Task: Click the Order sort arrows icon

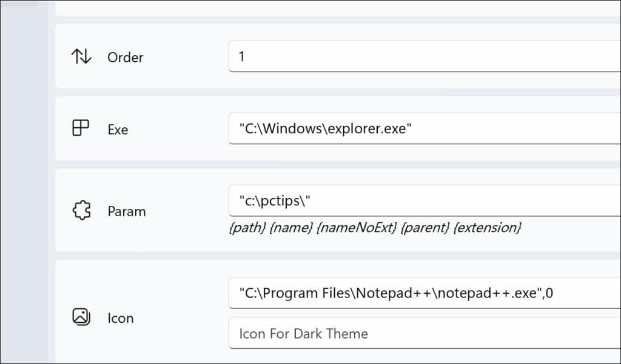Action: tap(81, 57)
